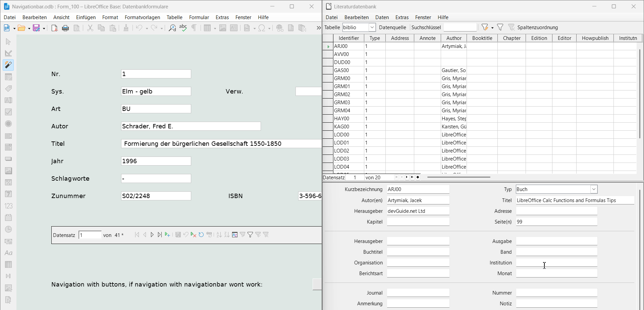Toggle Design Mode in left sidebar
Image resolution: width=644 pixels, height=310 pixels.
tap(8, 53)
